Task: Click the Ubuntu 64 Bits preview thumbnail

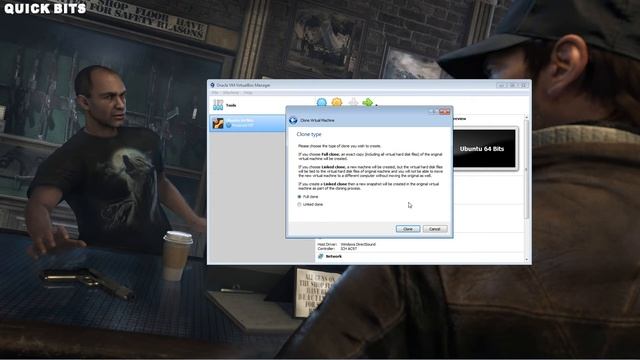Action: pos(484,149)
